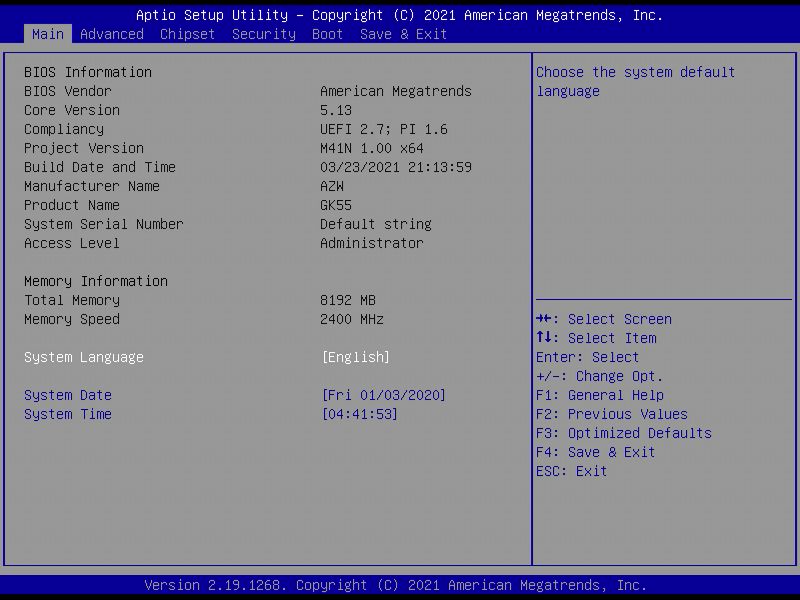The width and height of the screenshot is (800, 600).
Task: Click the 8192 MB memory value
Action: (348, 300)
